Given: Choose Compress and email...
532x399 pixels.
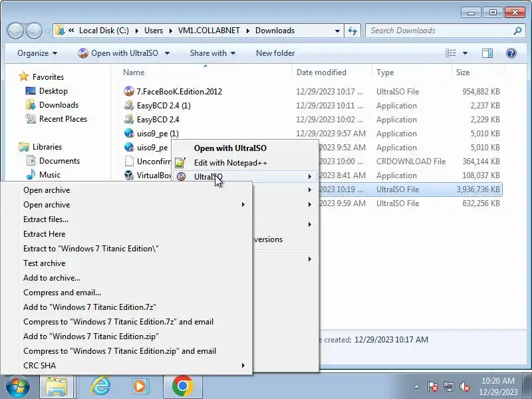Looking at the screenshot, I should tap(62, 292).
